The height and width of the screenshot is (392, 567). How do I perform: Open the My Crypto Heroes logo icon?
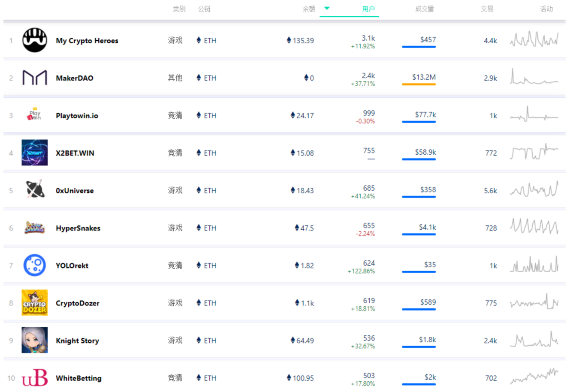tap(35, 40)
